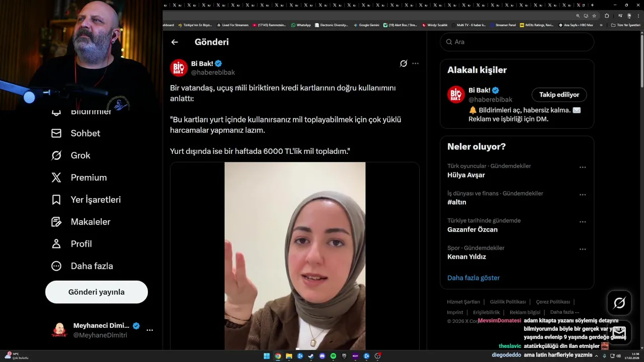Open Chrome from the taskbar
The image size is (644, 362).
pyautogui.click(x=278, y=356)
